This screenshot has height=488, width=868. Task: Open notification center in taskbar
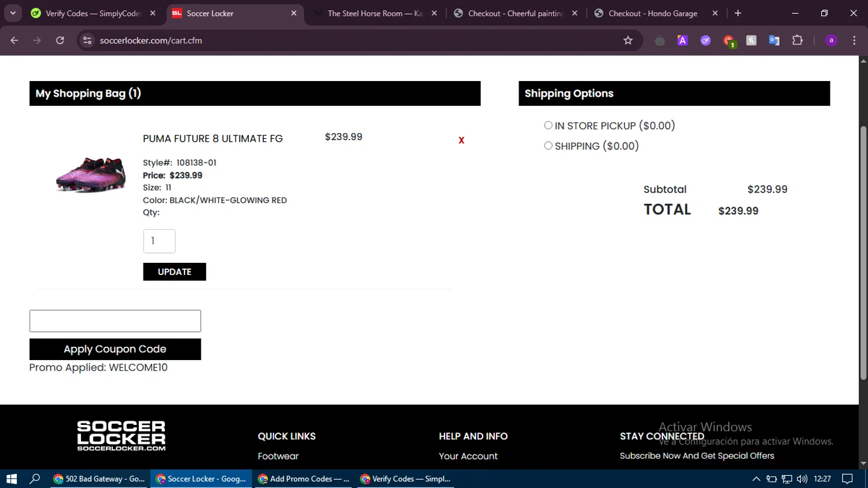pos(847,479)
